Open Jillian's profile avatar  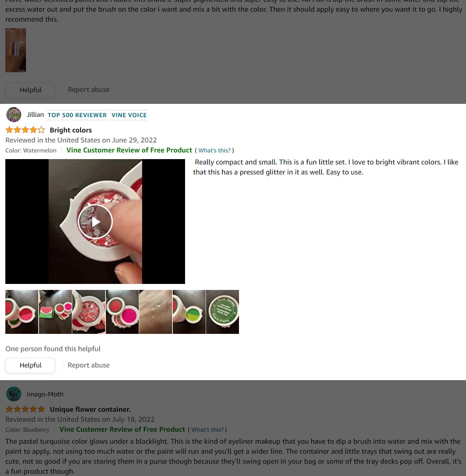point(14,115)
